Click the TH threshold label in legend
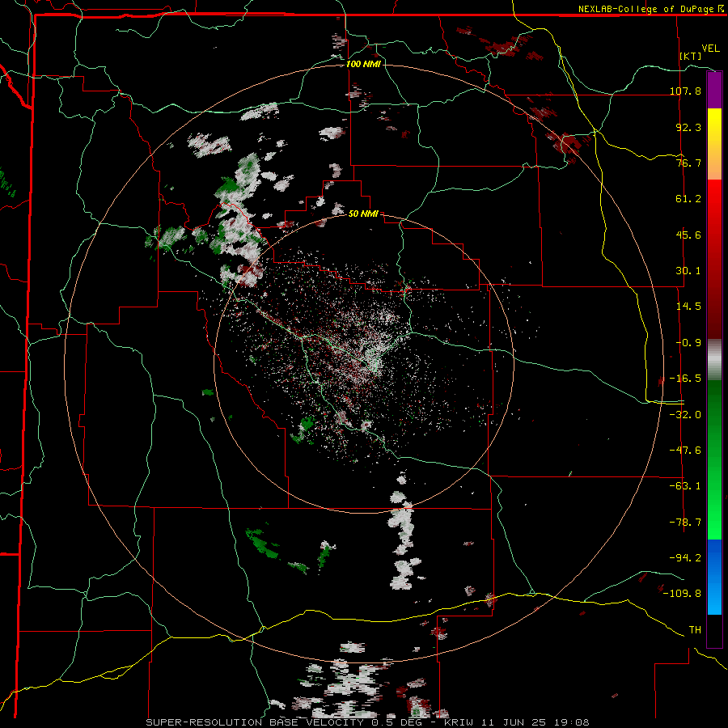 coord(695,629)
